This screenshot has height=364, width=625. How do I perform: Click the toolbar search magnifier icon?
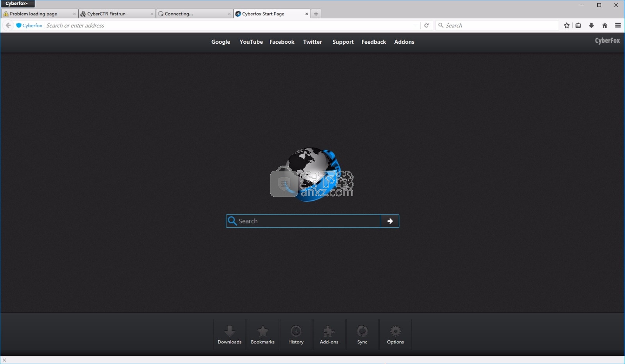tap(441, 25)
